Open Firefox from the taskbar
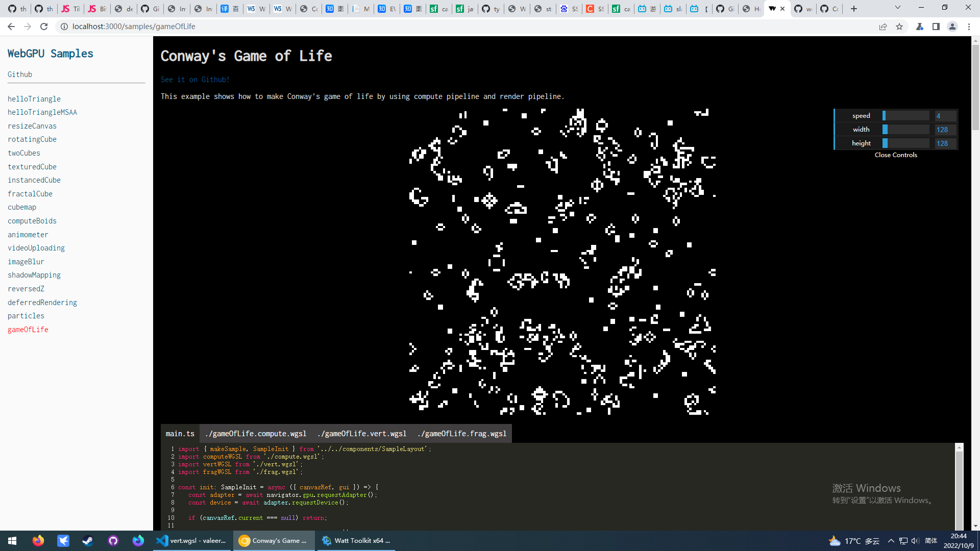980x551 pixels. (x=38, y=541)
